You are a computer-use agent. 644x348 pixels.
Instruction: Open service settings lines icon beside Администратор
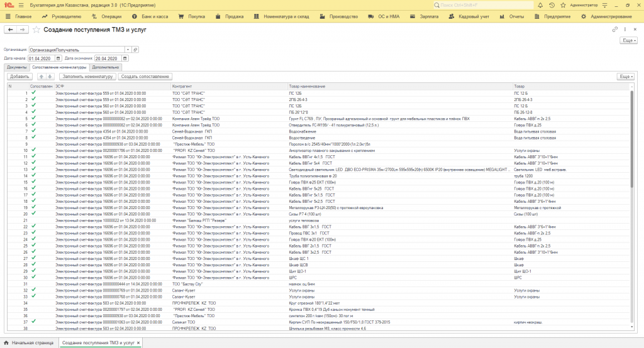(x=604, y=5)
